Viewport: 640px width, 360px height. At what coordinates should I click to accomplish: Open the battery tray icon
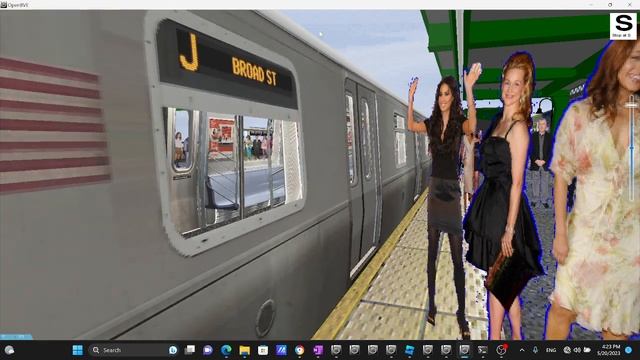(x=587, y=350)
